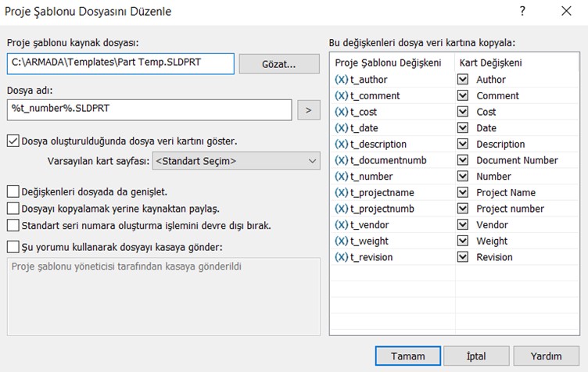Uncheck the Vendor card variable checkbox
Image resolution: width=588 pixels, height=372 pixels.
click(463, 225)
